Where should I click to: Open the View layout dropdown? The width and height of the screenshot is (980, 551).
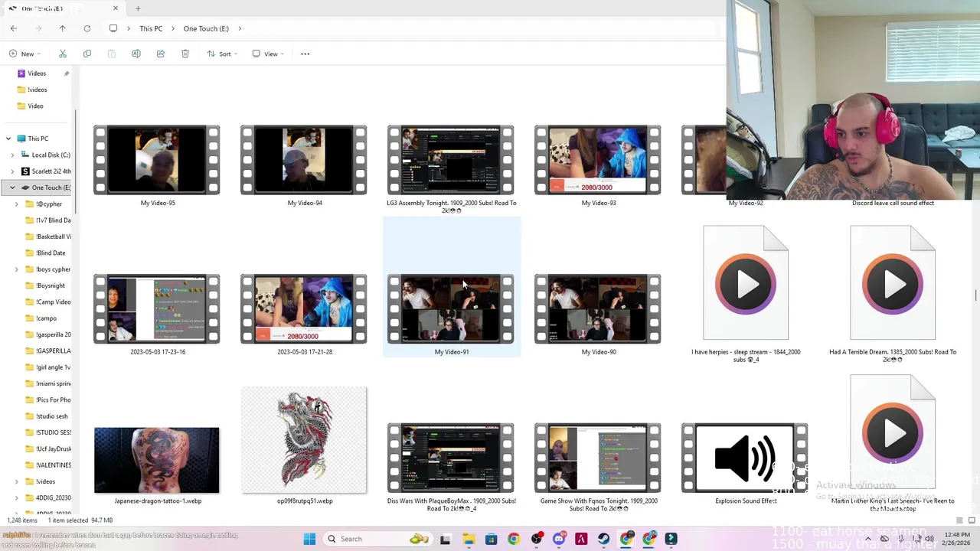(x=268, y=54)
